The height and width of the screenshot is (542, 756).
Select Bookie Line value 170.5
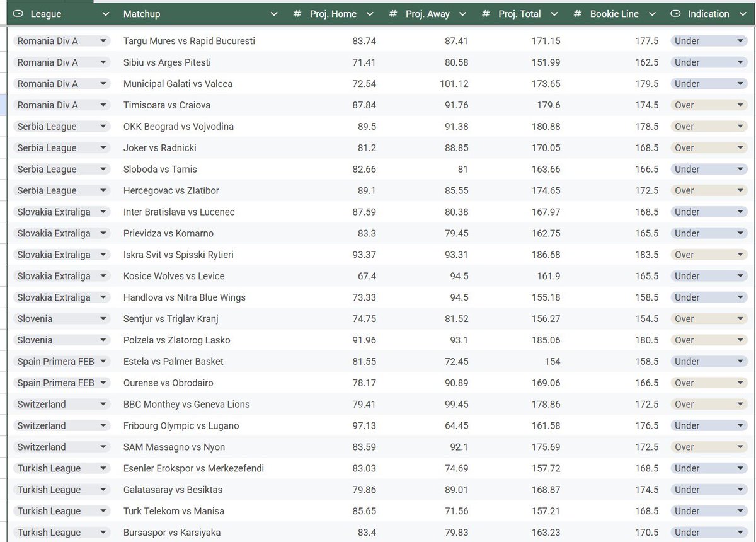click(647, 533)
